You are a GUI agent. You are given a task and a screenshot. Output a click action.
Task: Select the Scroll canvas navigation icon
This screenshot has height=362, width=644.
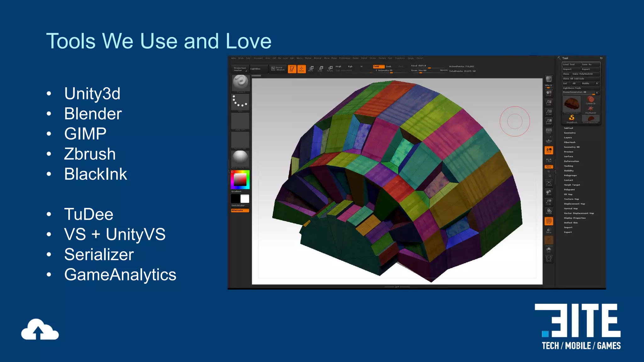click(x=549, y=93)
